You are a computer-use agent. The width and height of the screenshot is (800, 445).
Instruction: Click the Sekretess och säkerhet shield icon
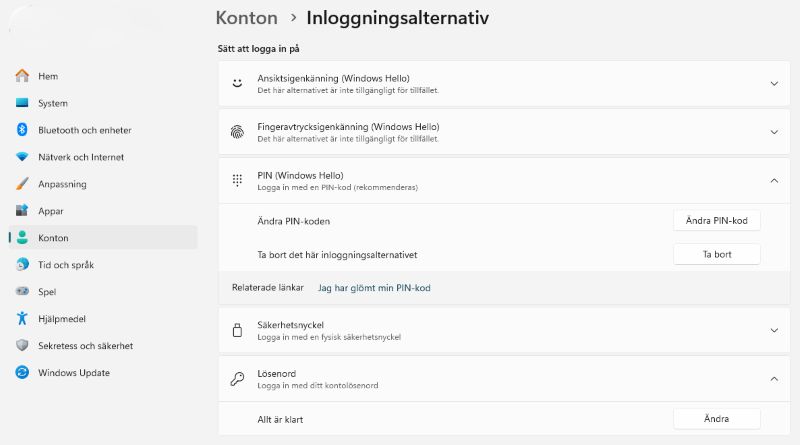(x=22, y=345)
